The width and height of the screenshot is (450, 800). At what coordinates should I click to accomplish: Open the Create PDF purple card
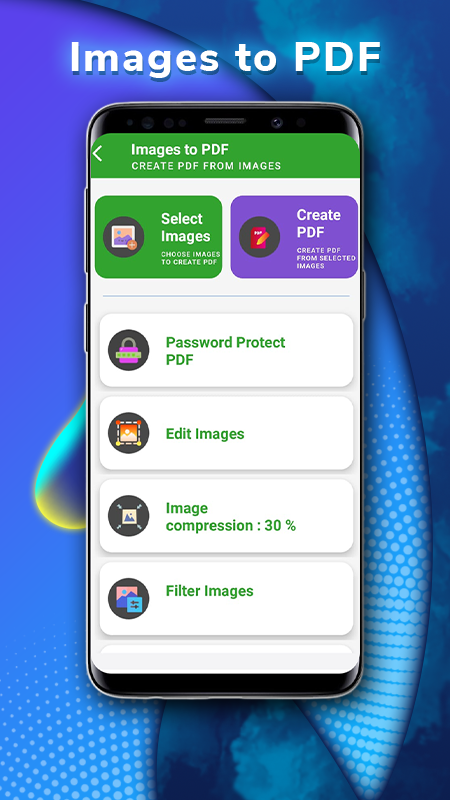click(x=294, y=237)
